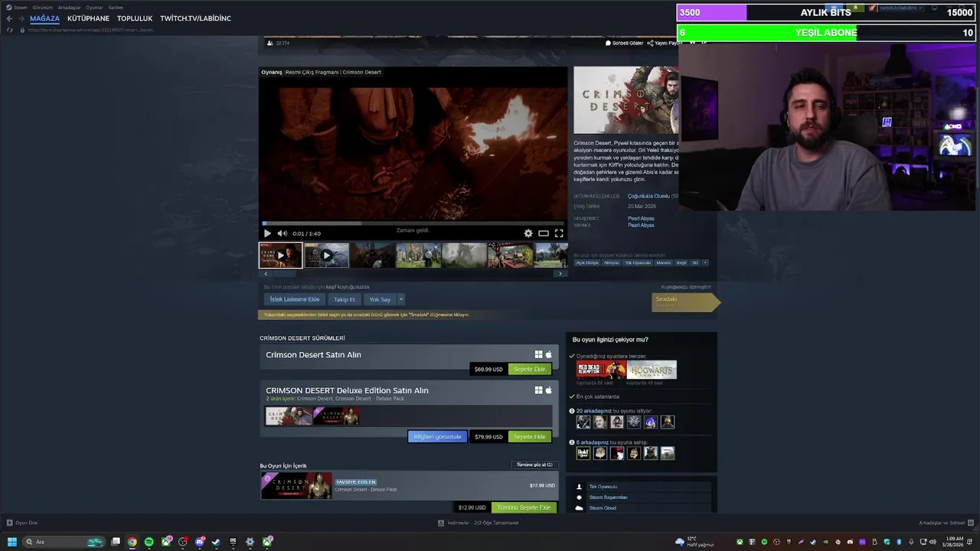Click the Tek Oyunculu tag
Image resolution: width=980 pixels, height=551 pixels.
click(637, 262)
